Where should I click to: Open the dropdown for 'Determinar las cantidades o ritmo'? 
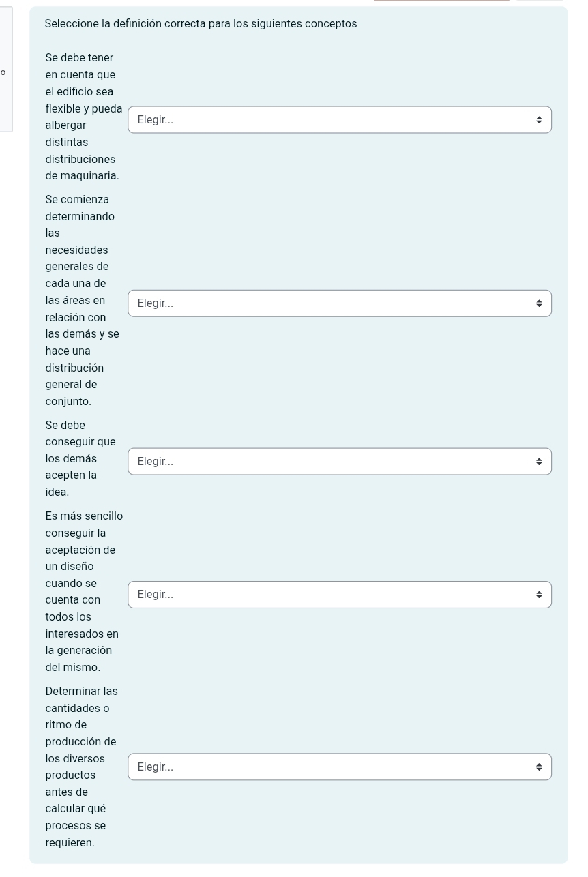pos(340,767)
